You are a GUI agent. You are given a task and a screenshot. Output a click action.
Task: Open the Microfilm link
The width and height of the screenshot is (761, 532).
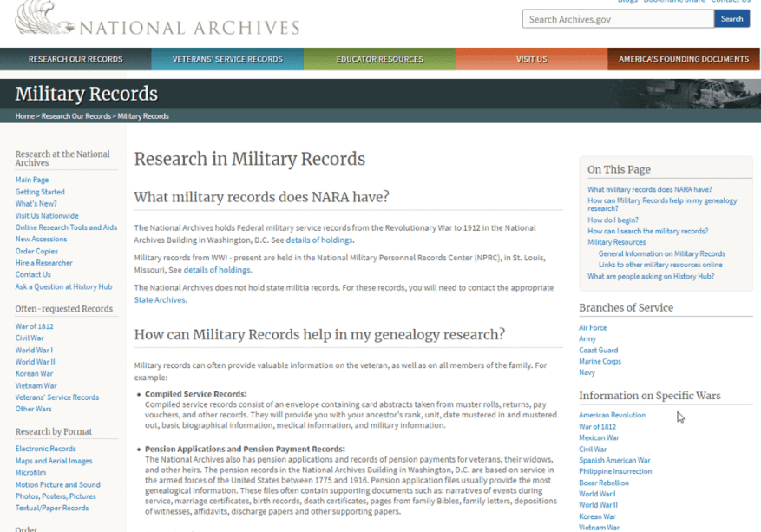coord(30,472)
